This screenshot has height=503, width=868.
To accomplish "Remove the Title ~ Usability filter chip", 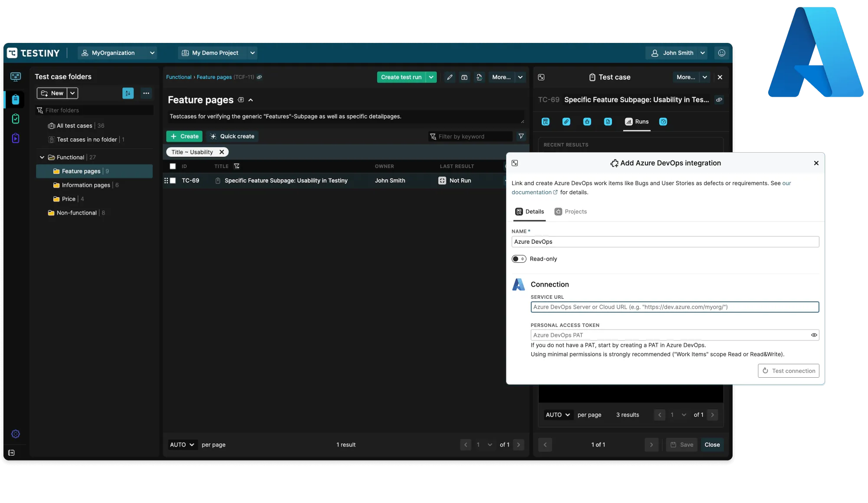I will [222, 152].
